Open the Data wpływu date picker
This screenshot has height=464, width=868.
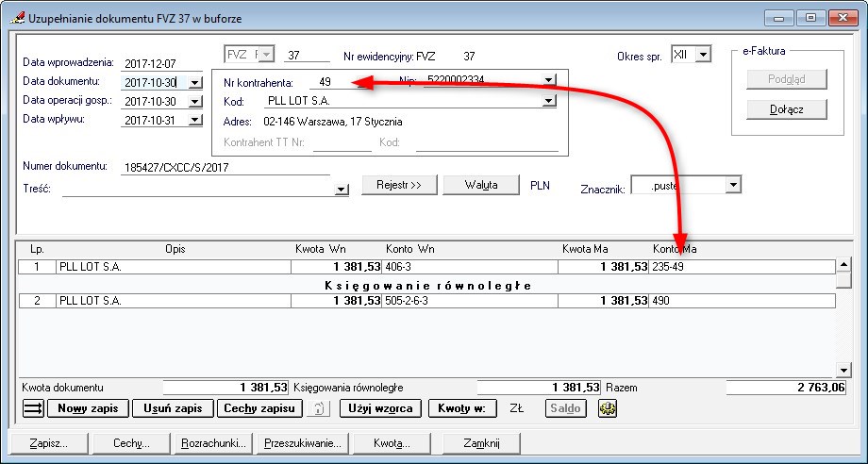point(194,120)
